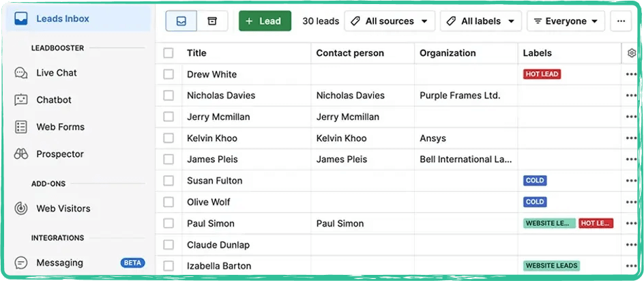Click the green add Lead button
The image size is (644, 281).
265,21
